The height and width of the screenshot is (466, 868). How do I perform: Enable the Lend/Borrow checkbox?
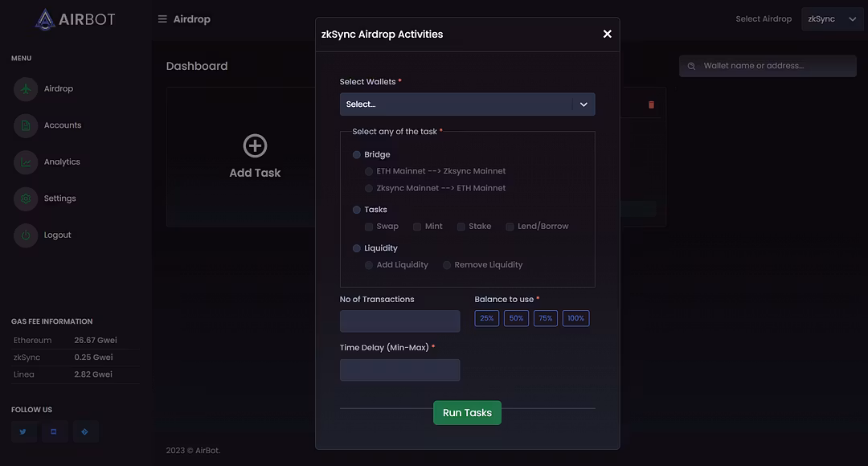pyautogui.click(x=510, y=227)
